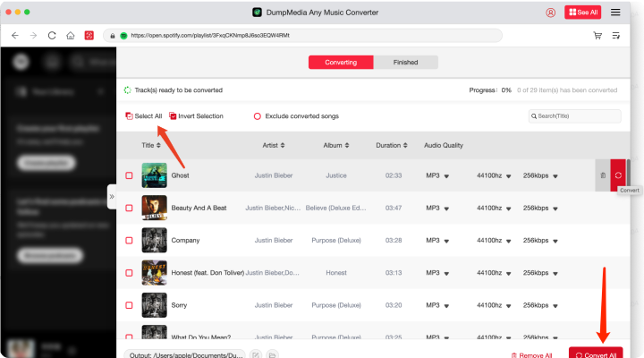Switch to the Finished tab
Image resolution: width=644 pixels, height=358 pixels.
tap(405, 62)
